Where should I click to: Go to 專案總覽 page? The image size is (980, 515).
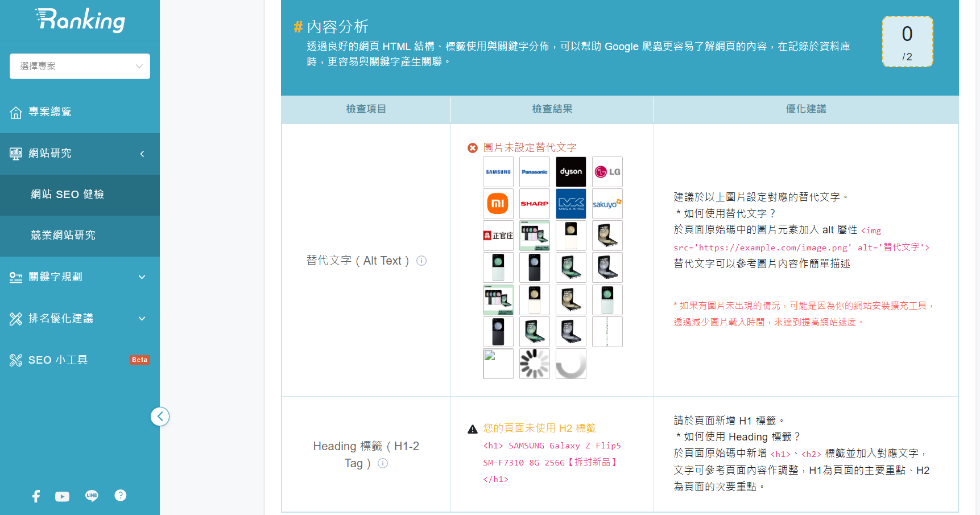(50, 112)
